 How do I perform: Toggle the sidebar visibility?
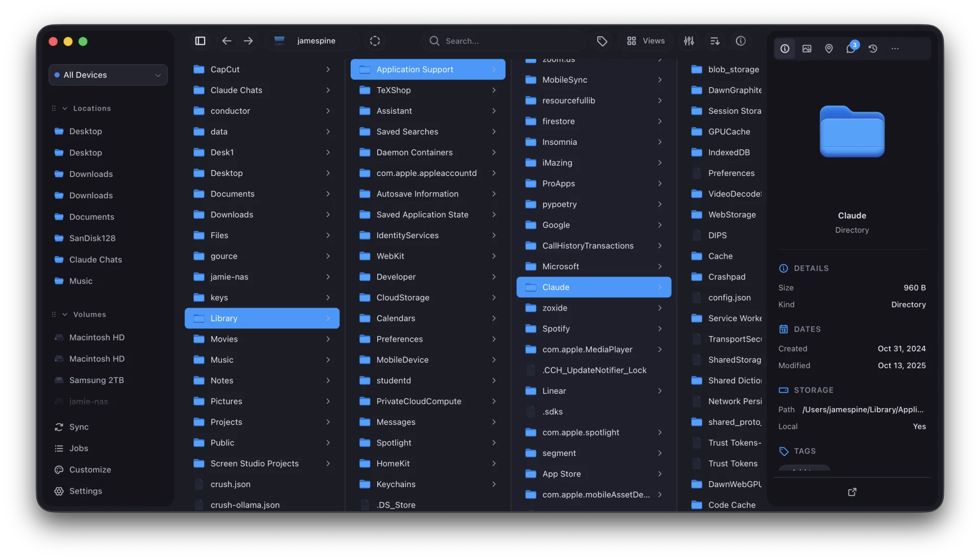(200, 41)
